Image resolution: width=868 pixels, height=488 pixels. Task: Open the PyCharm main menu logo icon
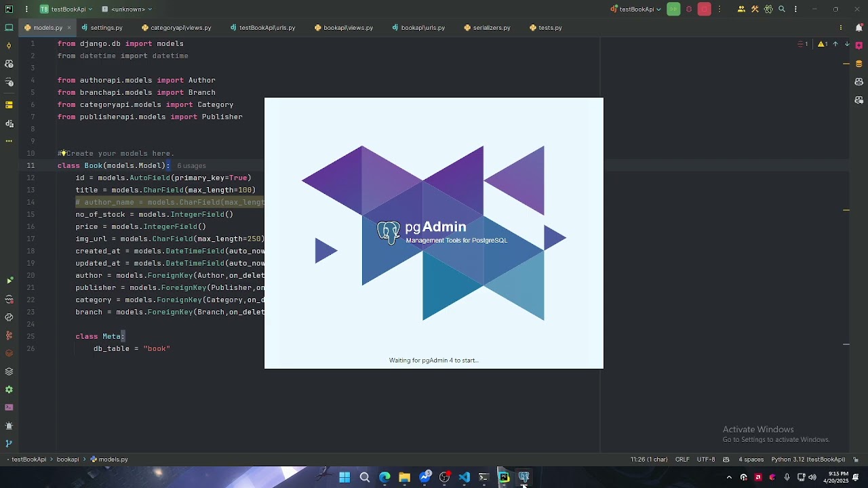click(x=9, y=9)
